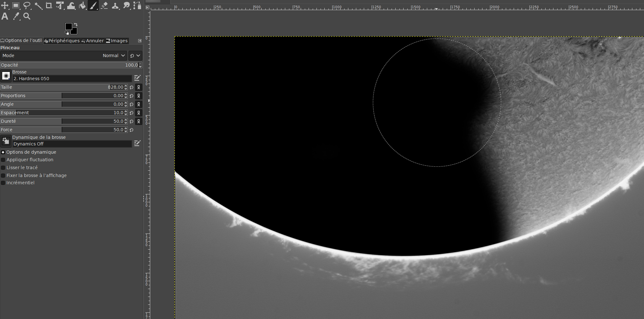The height and width of the screenshot is (319, 644).
Task: Swap foreground and background colors
Action: pos(76,25)
